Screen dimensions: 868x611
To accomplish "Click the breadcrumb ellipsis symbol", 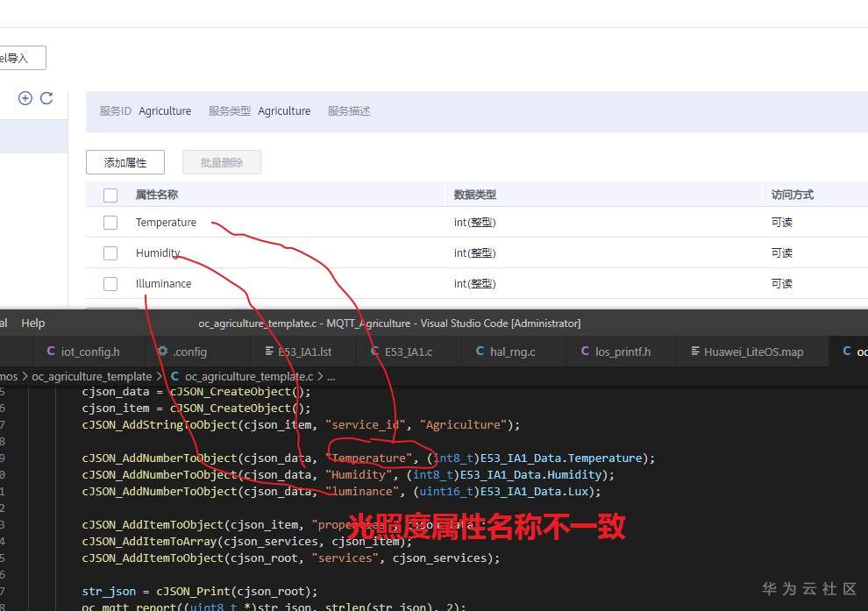I will (x=331, y=378).
